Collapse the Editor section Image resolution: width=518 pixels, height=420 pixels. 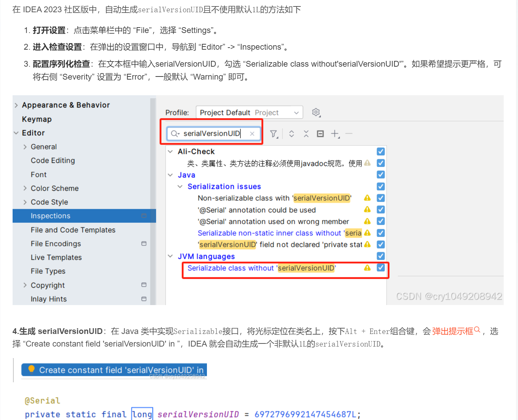tap(16, 133)
